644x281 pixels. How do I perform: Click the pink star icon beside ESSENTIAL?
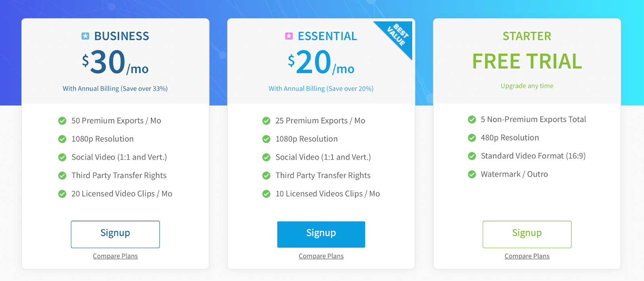tap(289, 36)
